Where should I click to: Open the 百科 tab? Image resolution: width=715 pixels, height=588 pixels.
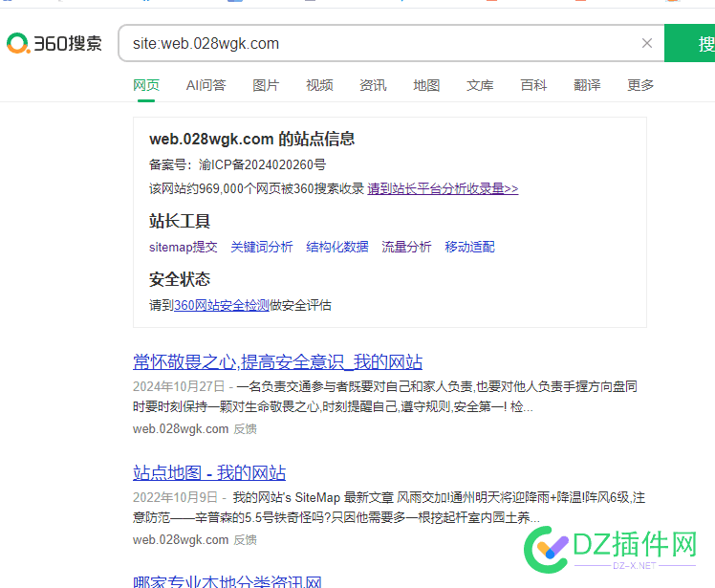(x=533, y=85)
